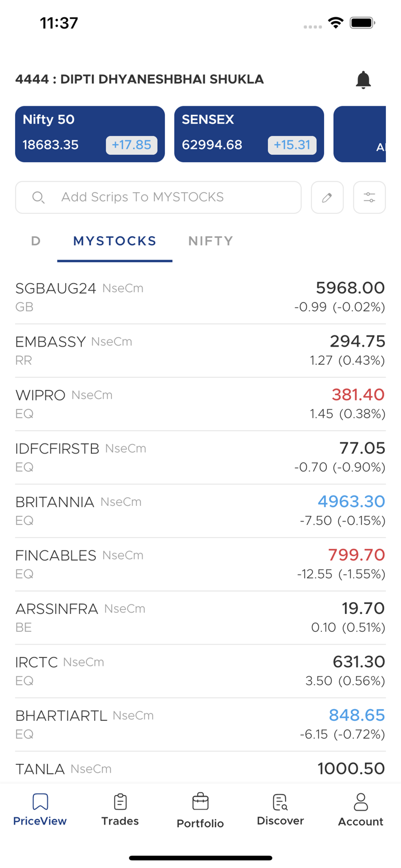Open the Trades clipboard icon
Image resolution: width=401 pixels, height=868 pixels.
[x=120, y=802]
